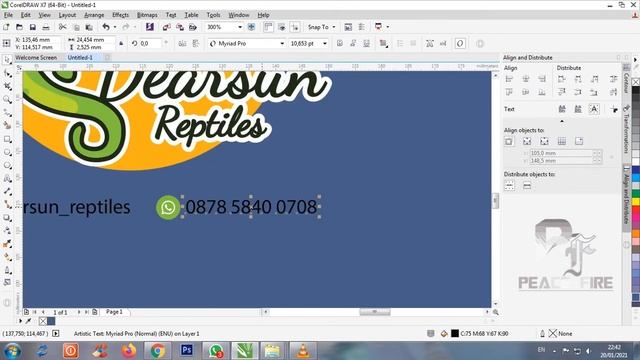
Task: Expand the Snap To dropdown
Action: [333, 27]
